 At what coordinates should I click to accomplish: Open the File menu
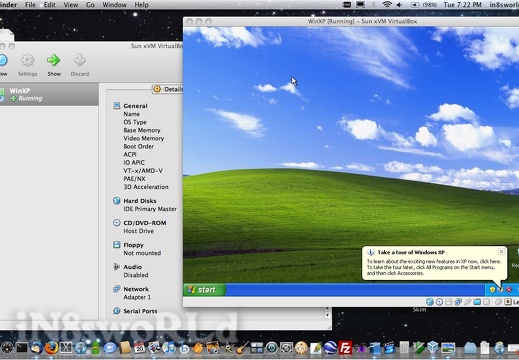[30, 5]
